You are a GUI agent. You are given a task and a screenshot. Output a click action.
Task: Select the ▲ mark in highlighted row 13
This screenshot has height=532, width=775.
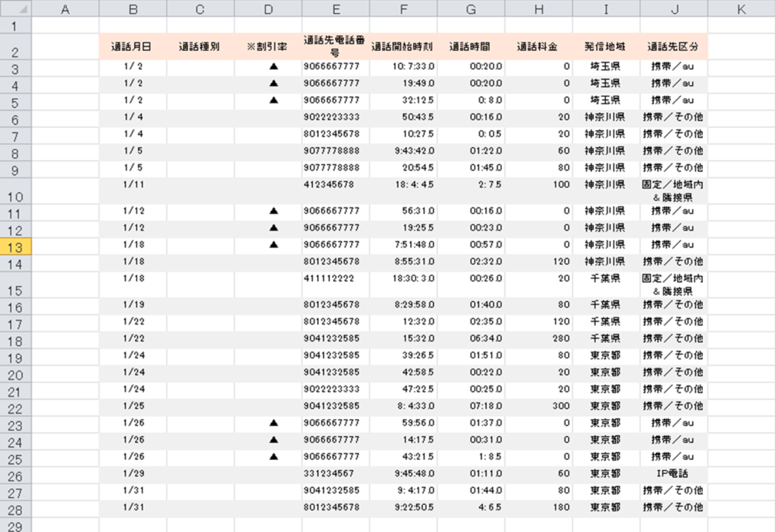pyautogui.click(x=273, y=244)
